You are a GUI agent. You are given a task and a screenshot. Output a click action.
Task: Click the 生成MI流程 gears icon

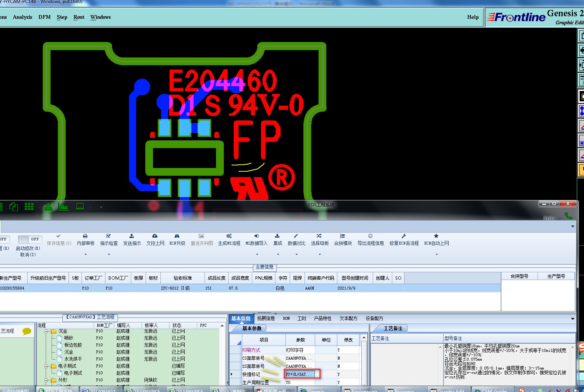(x=229, y=236)
